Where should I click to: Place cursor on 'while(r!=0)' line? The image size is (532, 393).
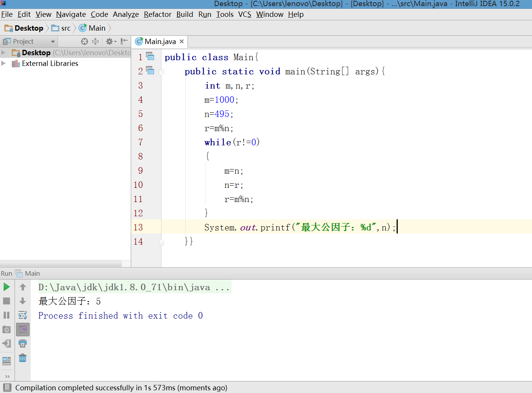(x=232, y=142)
